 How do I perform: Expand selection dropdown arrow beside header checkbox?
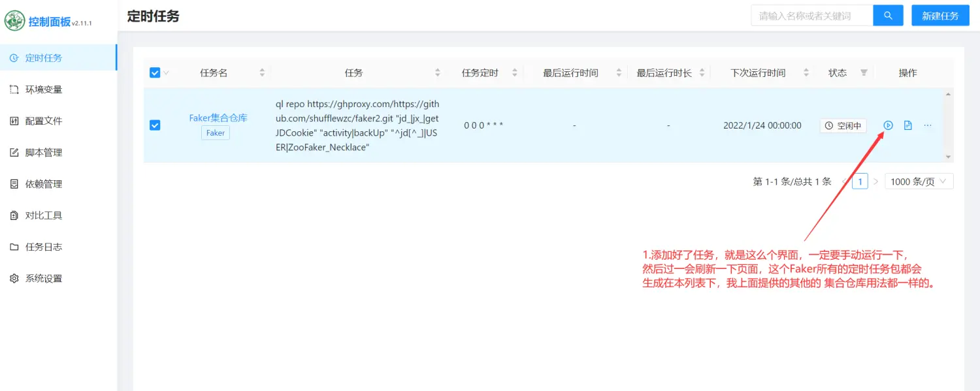coord(166,73)
